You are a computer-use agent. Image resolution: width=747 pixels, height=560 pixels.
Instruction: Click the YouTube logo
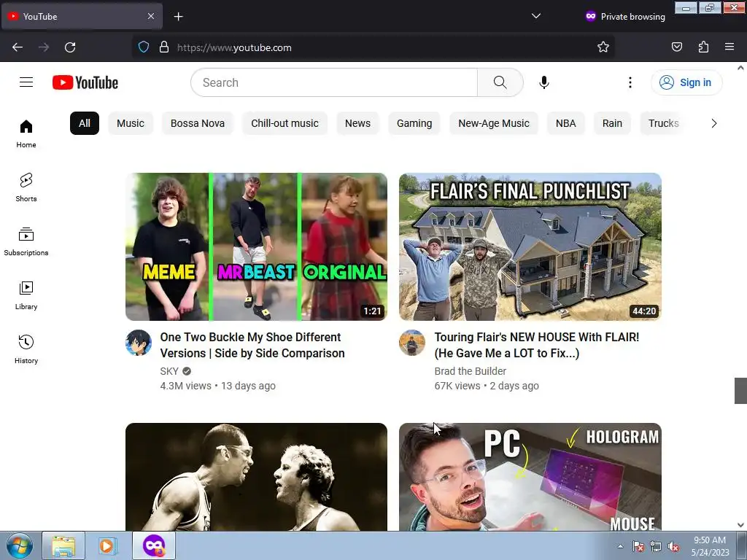(x=85, y=82)
